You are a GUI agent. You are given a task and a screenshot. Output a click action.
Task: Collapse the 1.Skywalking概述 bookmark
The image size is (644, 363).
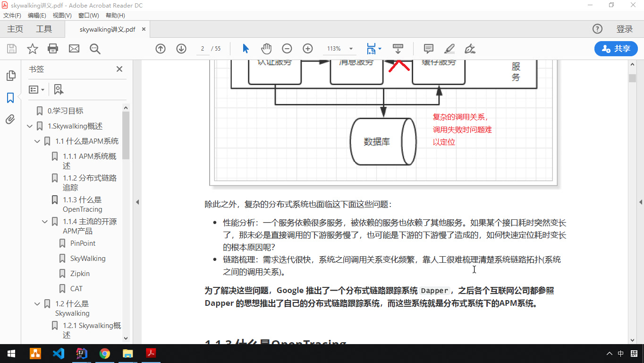[x=30, y=126]
